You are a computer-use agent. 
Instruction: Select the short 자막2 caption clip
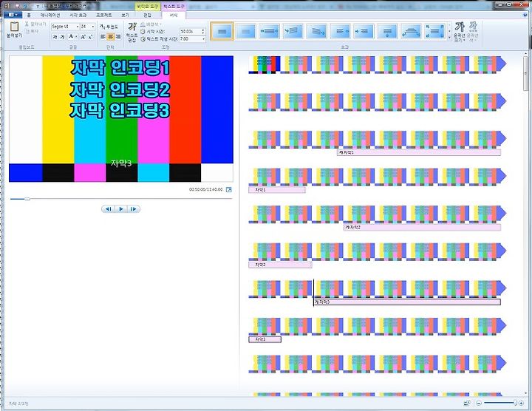(x=280, y=265)
